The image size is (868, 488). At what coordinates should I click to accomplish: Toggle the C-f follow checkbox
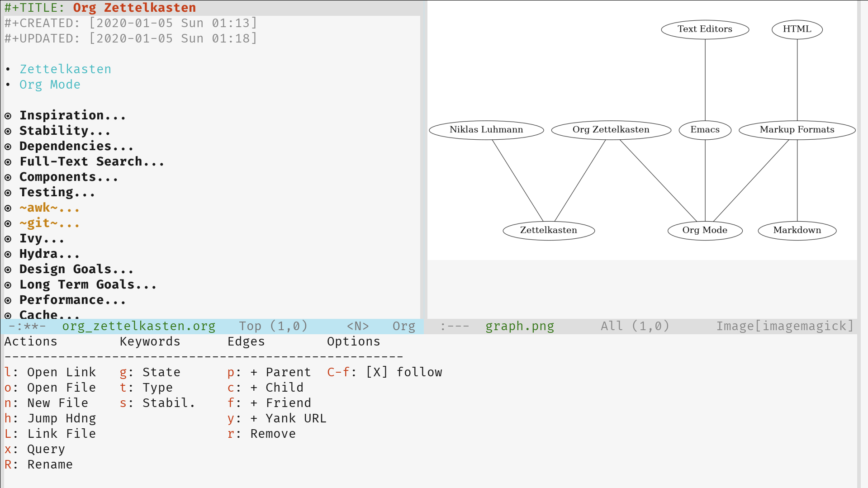point(377,372)
